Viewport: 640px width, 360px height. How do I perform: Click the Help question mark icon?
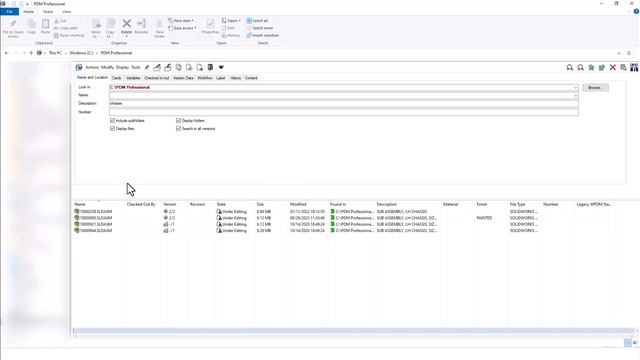click(636, 11)
